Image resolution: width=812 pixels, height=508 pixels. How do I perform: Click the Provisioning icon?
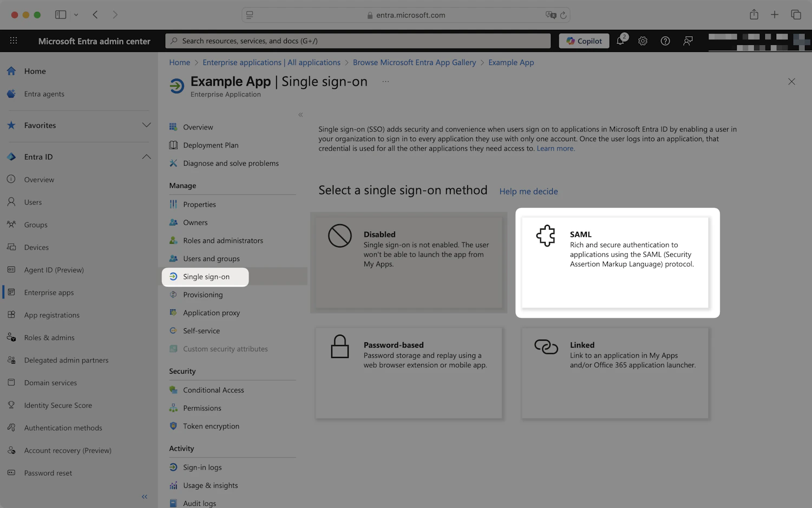(x=173, y=295)
